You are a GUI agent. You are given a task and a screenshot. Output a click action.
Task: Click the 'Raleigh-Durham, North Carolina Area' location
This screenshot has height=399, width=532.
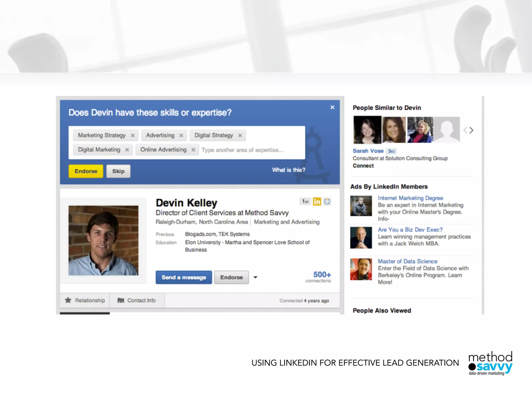pos(202,222)
